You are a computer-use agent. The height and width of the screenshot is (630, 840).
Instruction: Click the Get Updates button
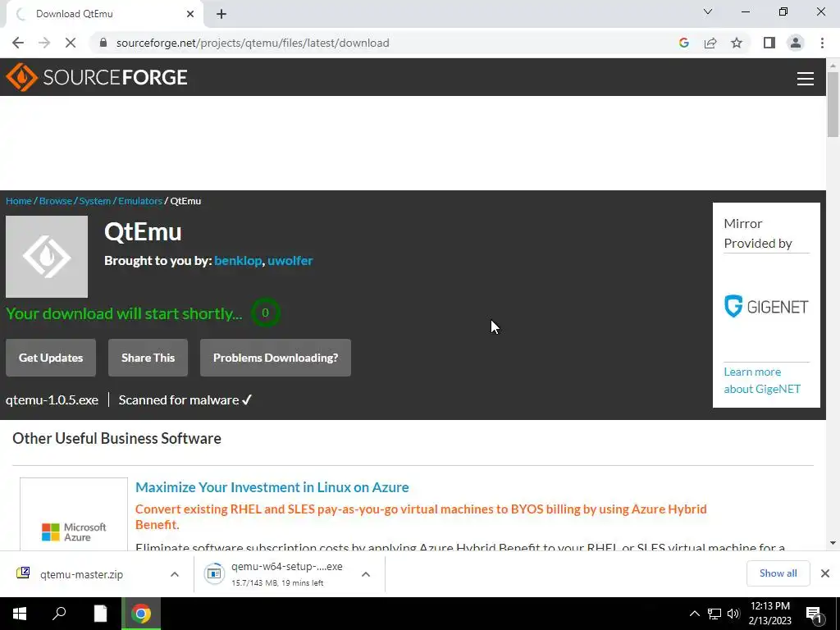(51, 358)
